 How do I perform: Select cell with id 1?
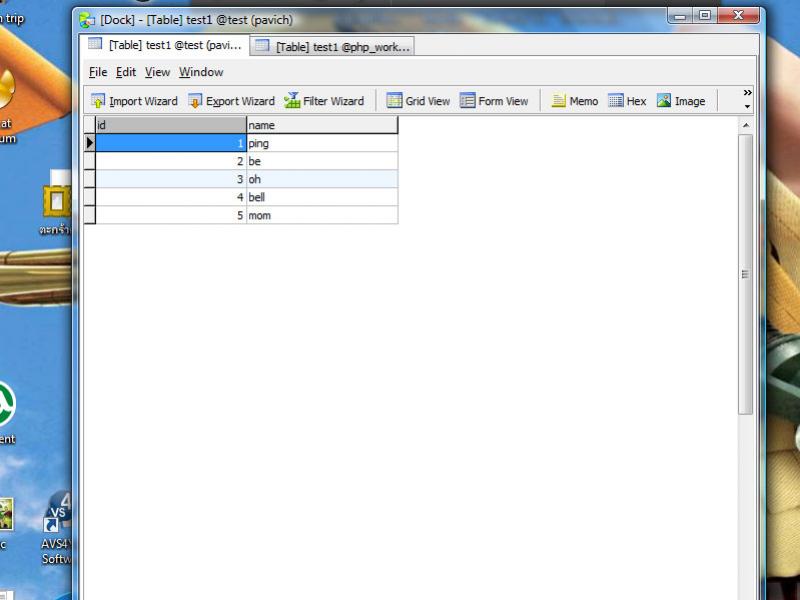[170, 143]
